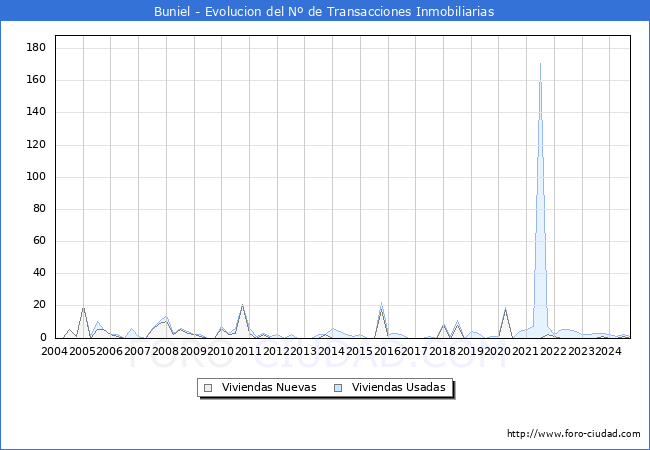
Task: Click x-axis year label 2020
Action: click(x=498, y=351)
